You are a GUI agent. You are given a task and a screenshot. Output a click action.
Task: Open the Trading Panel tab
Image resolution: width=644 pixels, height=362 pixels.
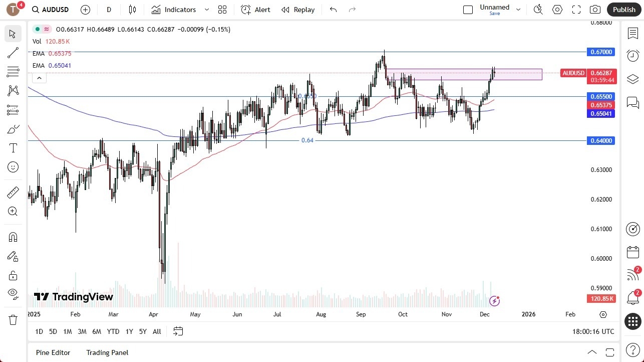107,352
